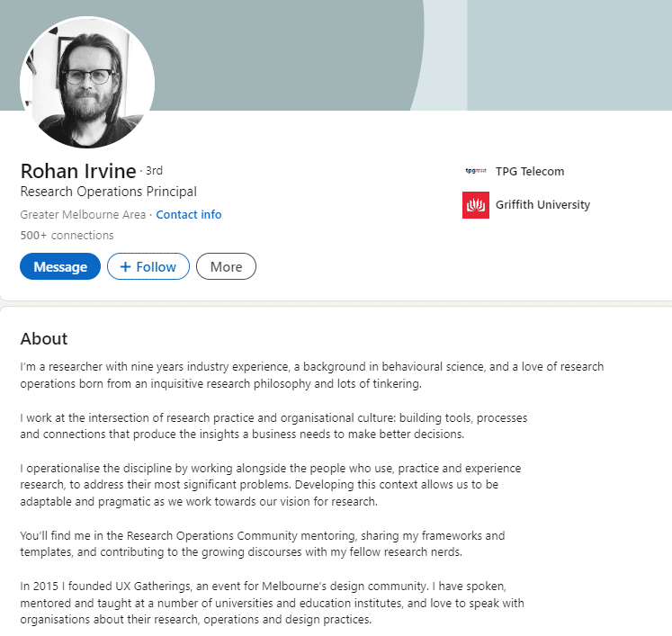Click the TPG Telecom company logo
This screenshot has width=672, height=636.
point(476,171)
